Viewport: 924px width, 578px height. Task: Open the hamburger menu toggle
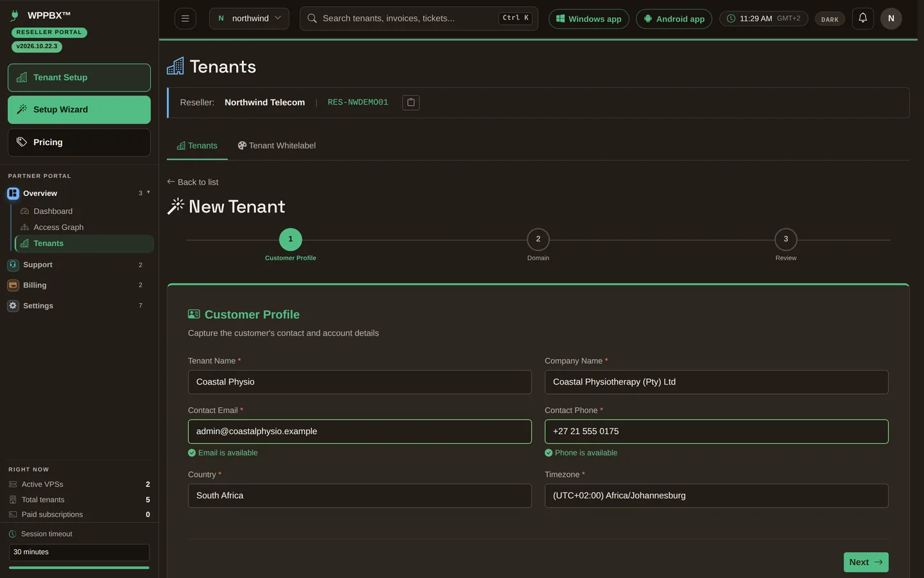(185, 19)
